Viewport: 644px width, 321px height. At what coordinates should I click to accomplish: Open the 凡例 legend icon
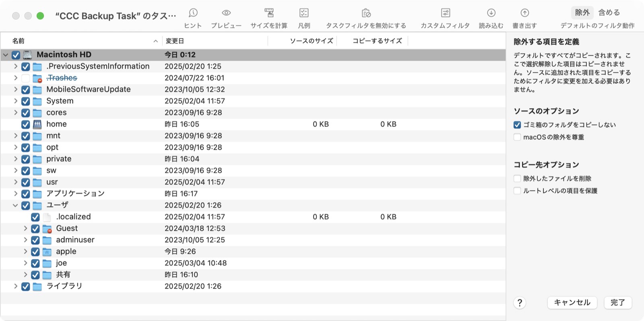click(304, 13)
